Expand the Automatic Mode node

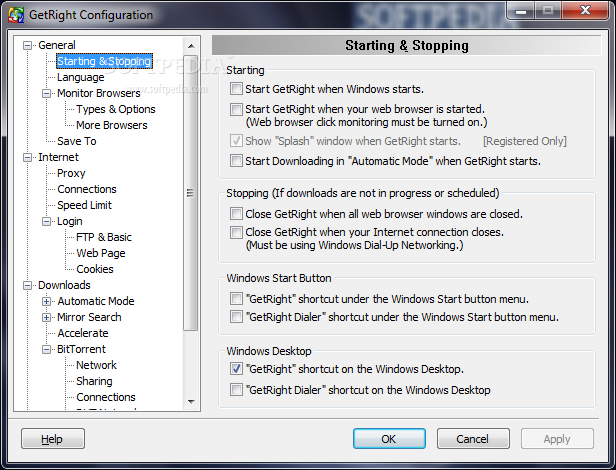pyautogui.click(x=46, y=301)
